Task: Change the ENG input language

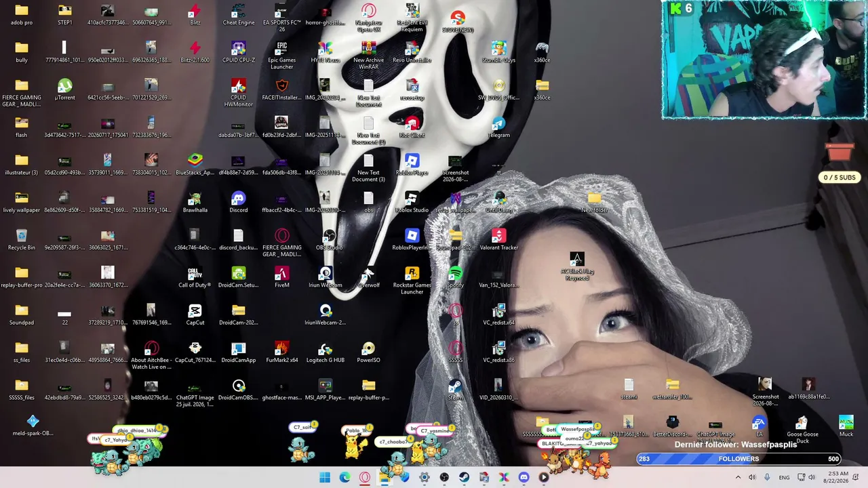Action: tap(784, 478)
